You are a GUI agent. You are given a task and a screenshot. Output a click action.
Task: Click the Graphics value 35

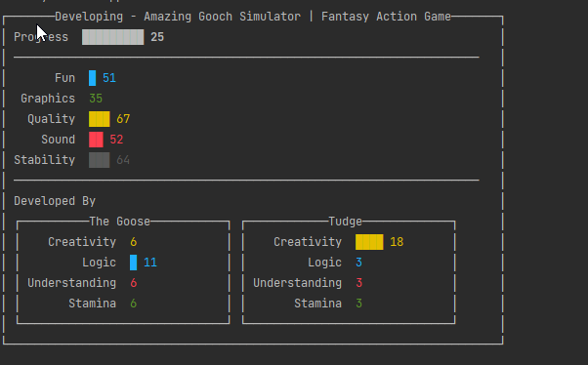[96, 99]
